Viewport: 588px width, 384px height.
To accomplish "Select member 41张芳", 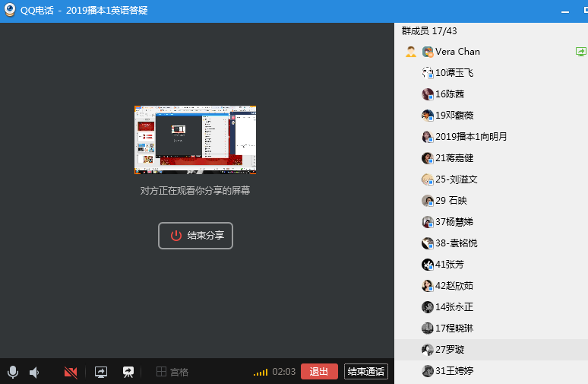I will click(x=492, y=265).
